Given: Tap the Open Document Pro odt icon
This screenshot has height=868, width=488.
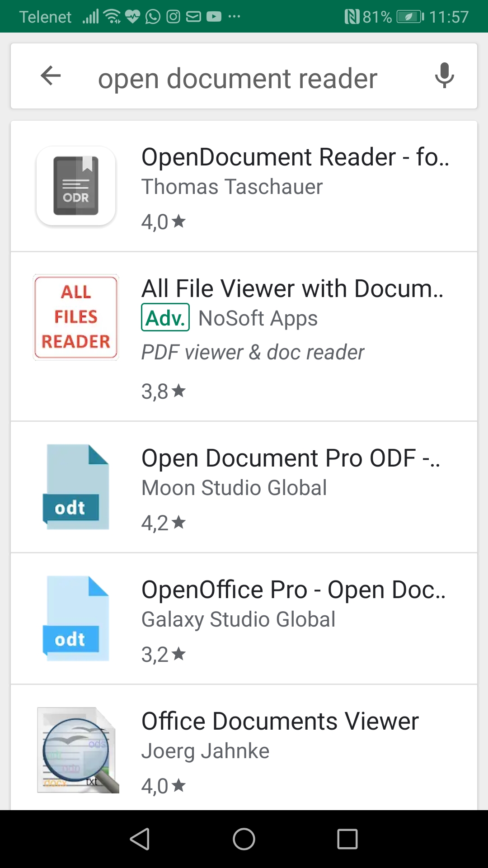Looking at the screenshot, I should click(x=76, y=487).
